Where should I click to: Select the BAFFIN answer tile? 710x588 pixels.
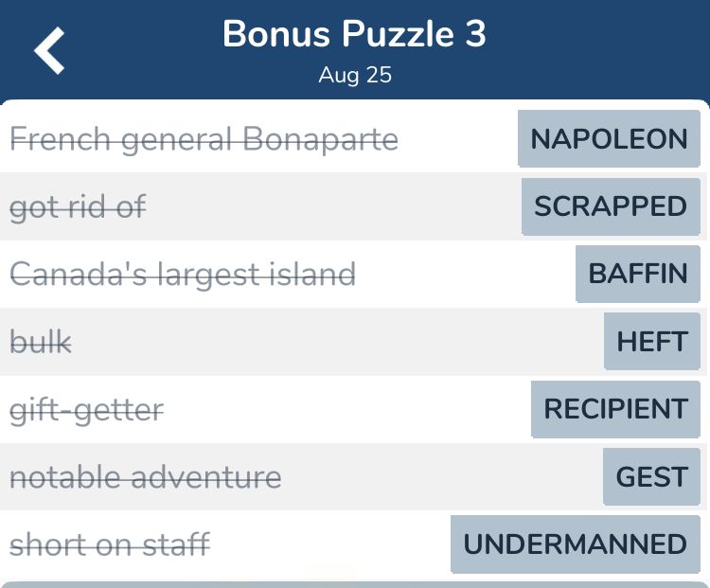click(638, 274)
